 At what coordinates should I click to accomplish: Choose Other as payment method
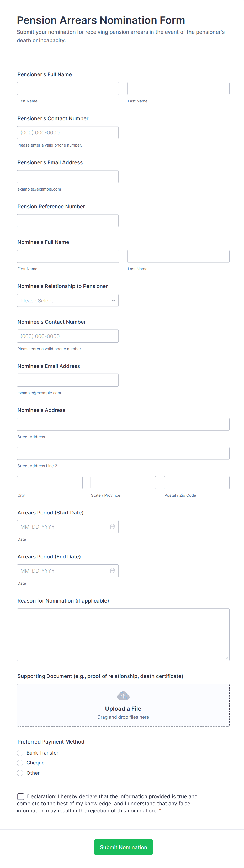pos(20,773)
